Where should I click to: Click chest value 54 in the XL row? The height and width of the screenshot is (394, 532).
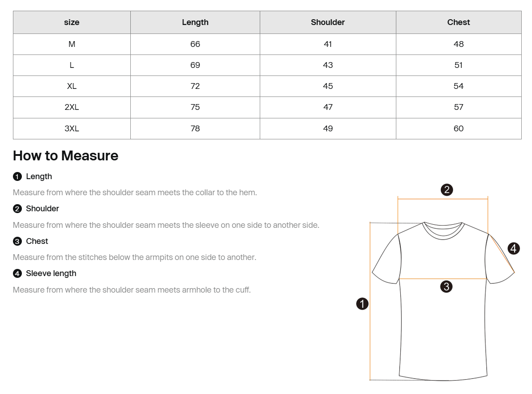coord(458,86)
